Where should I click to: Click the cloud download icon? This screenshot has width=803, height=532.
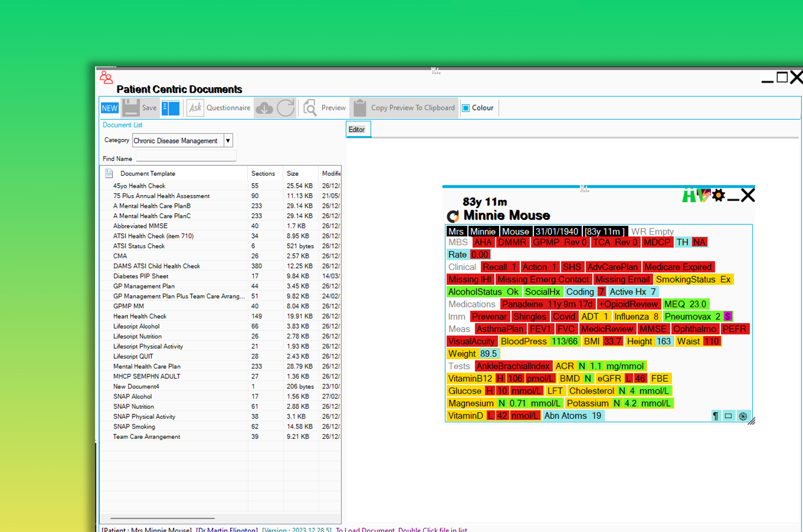tap(265, 108)
